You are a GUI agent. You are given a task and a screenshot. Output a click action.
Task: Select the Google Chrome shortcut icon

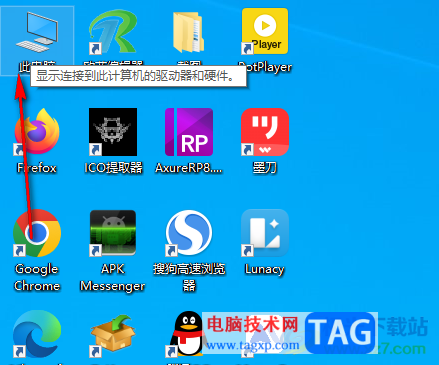(x=37, y=233)
